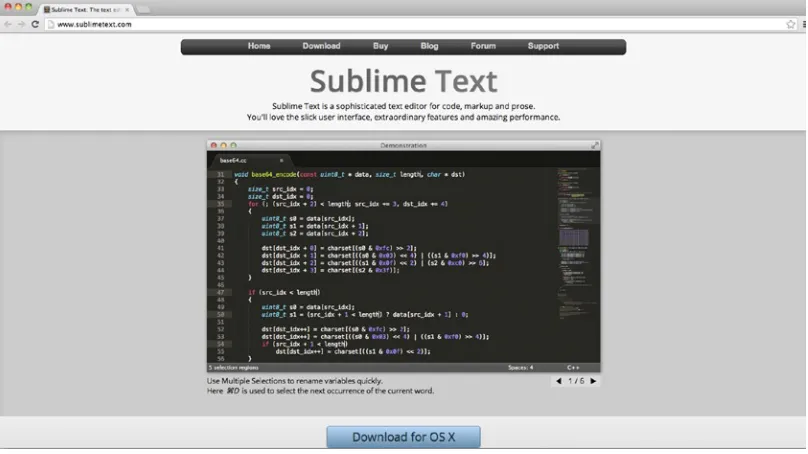Go to the Buy page

pos(380,46)
